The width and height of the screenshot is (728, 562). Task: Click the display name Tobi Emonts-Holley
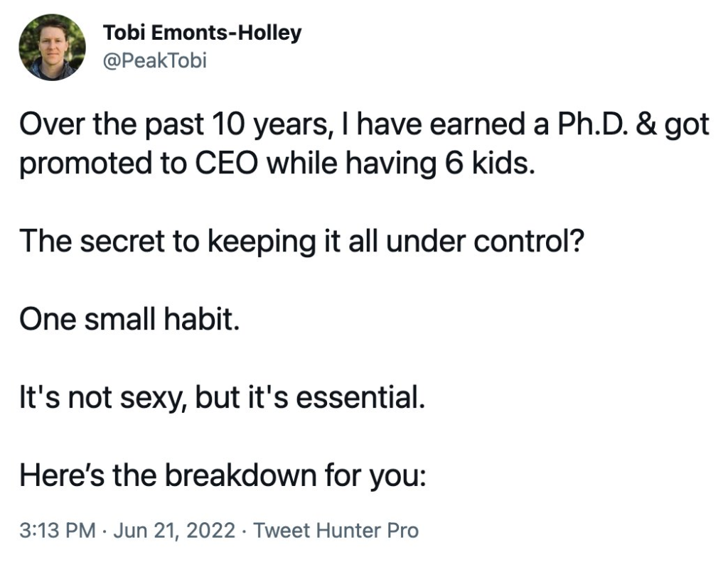202,33
